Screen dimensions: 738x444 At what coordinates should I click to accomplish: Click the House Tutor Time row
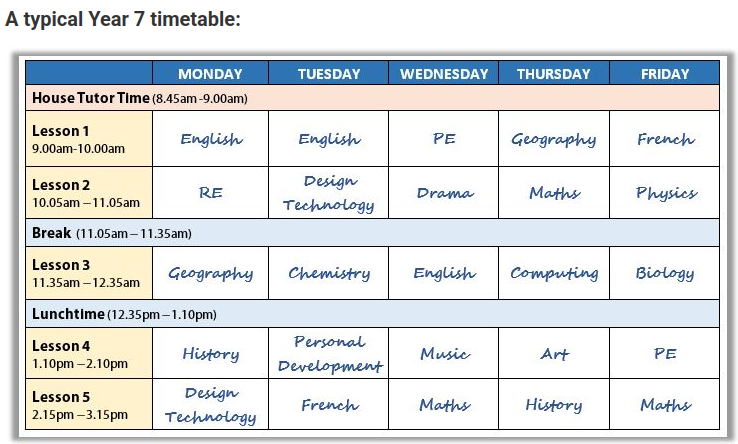tap(140, 98)
